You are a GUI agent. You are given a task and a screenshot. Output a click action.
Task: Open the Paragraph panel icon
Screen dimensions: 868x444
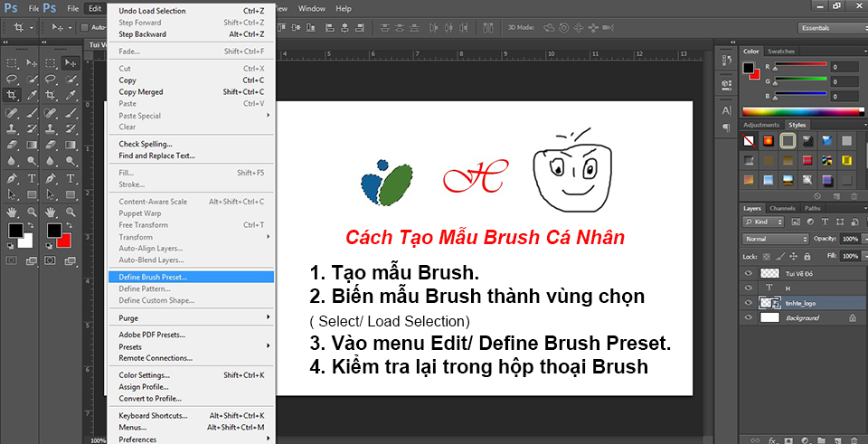coord(727,128)
